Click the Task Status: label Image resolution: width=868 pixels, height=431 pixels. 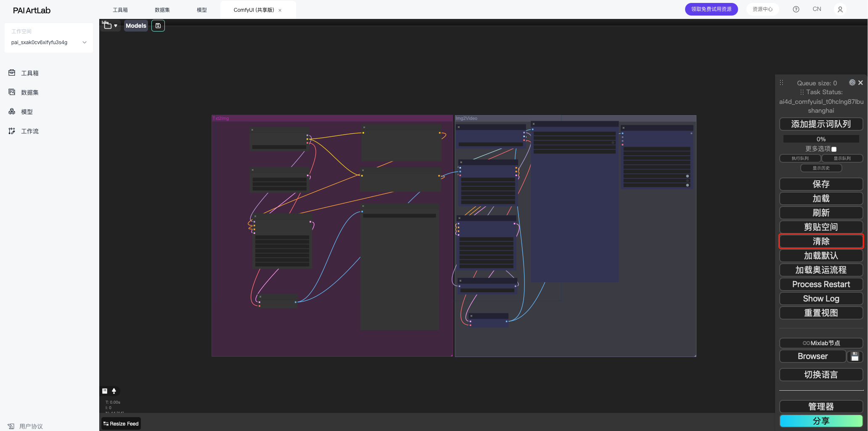pyautogui.click(x=824, y=92)
